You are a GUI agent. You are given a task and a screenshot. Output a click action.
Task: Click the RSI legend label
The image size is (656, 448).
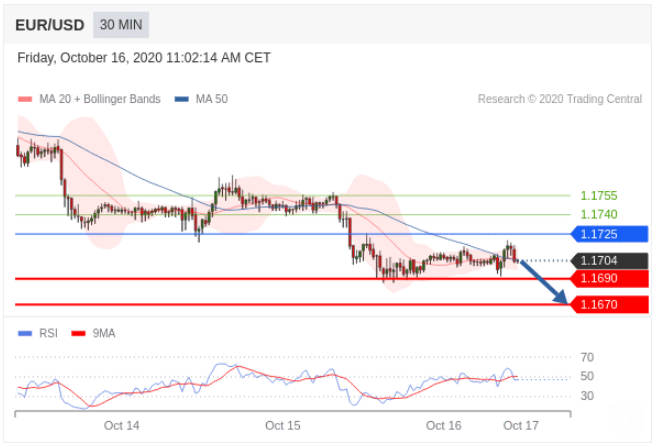tap(49, 333)
